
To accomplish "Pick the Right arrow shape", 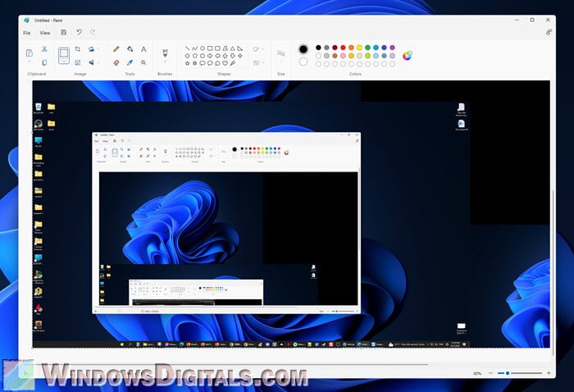I will [x=210, y=56].
